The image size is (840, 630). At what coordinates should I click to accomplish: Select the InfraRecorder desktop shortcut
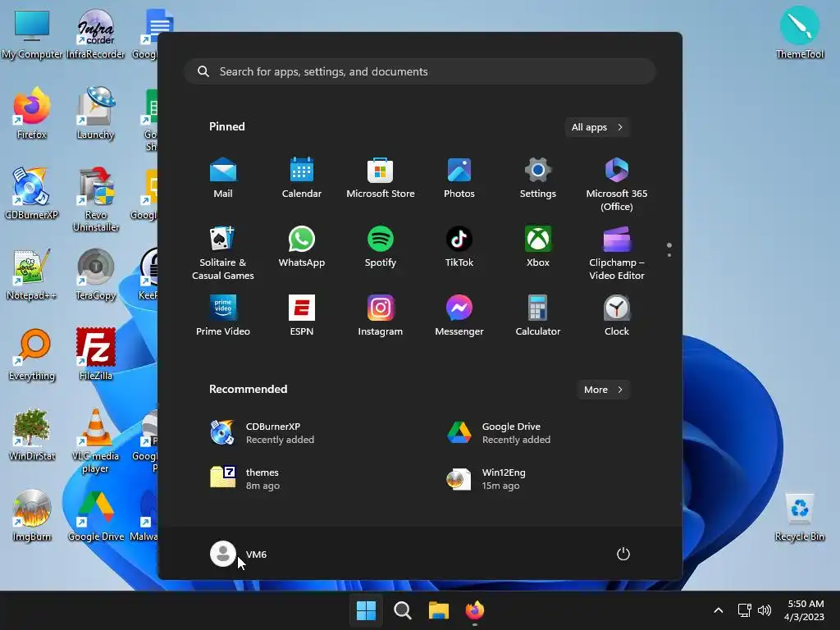(96, 34)
